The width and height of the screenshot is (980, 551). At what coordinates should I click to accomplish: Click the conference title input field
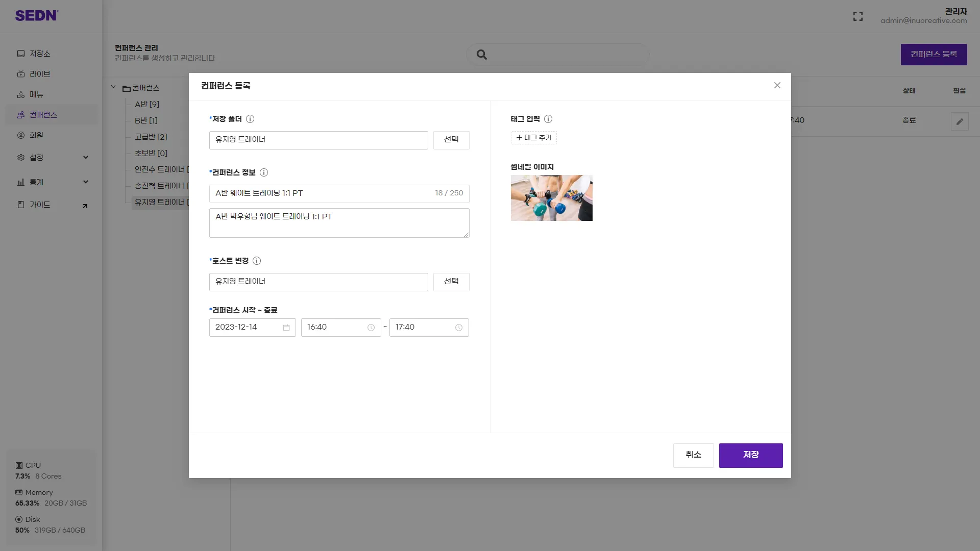coord(322,193)
